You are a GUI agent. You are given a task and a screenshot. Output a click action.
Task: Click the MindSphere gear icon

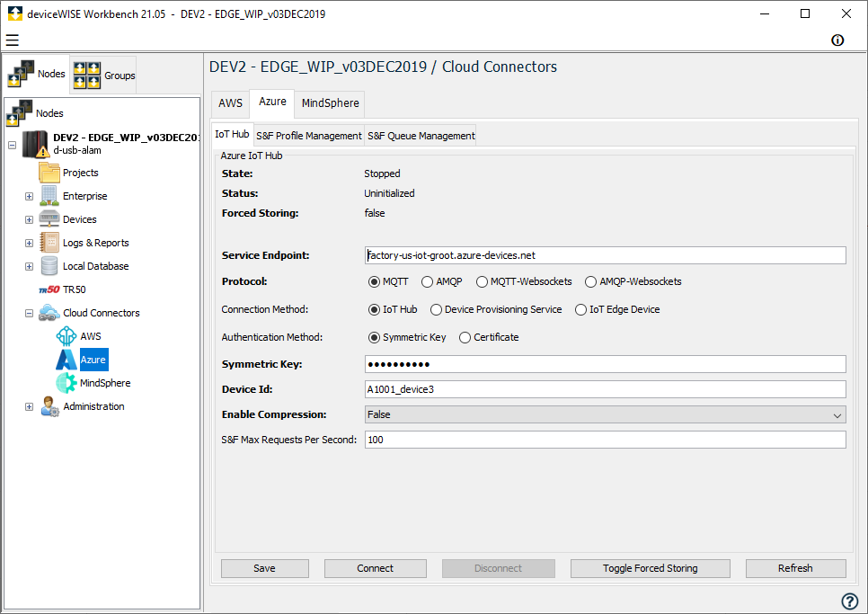point(66,383)
